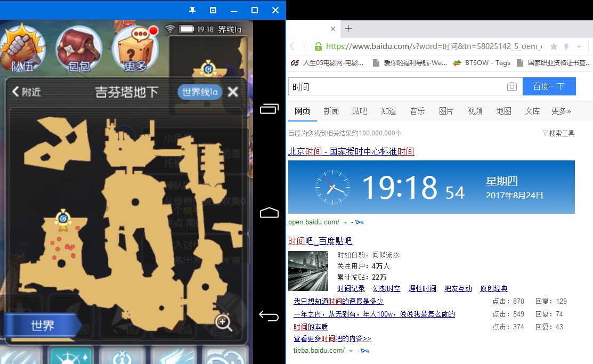Switch to the 文库 tab
Viewport: 593px width, 364px height.
click(x=532, y=111)
